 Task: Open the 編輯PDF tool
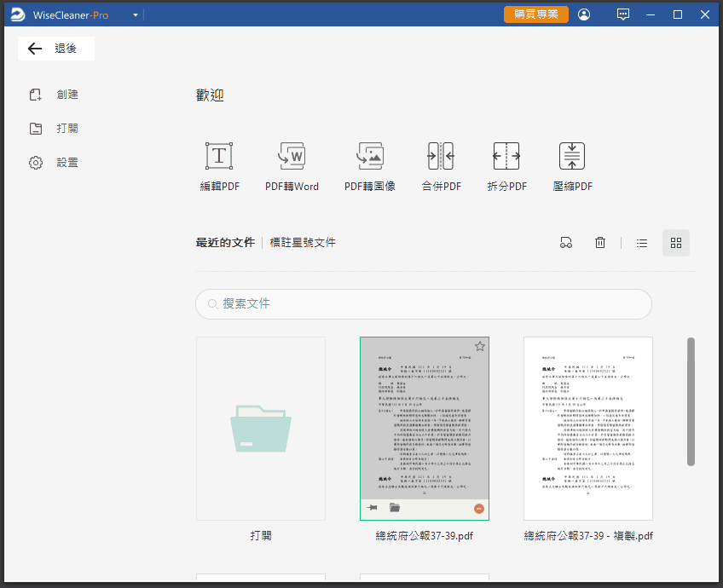pyautogui.click(x=220, y=167)
